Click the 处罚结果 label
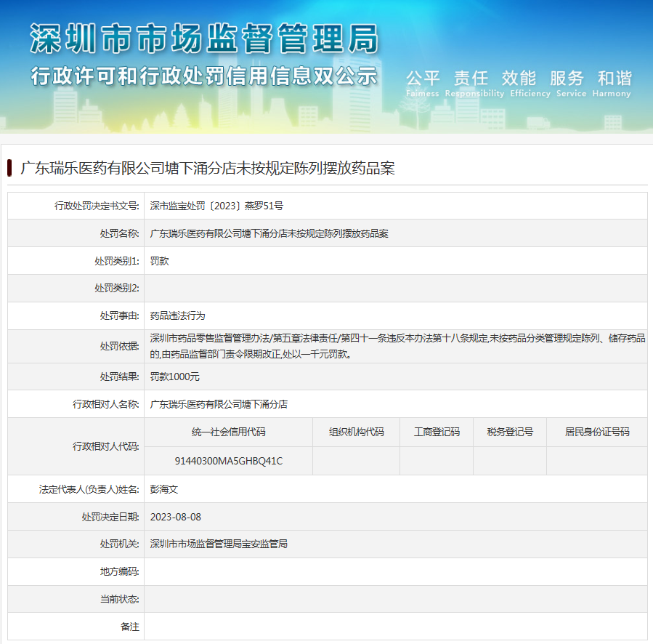 click(120, 377)
